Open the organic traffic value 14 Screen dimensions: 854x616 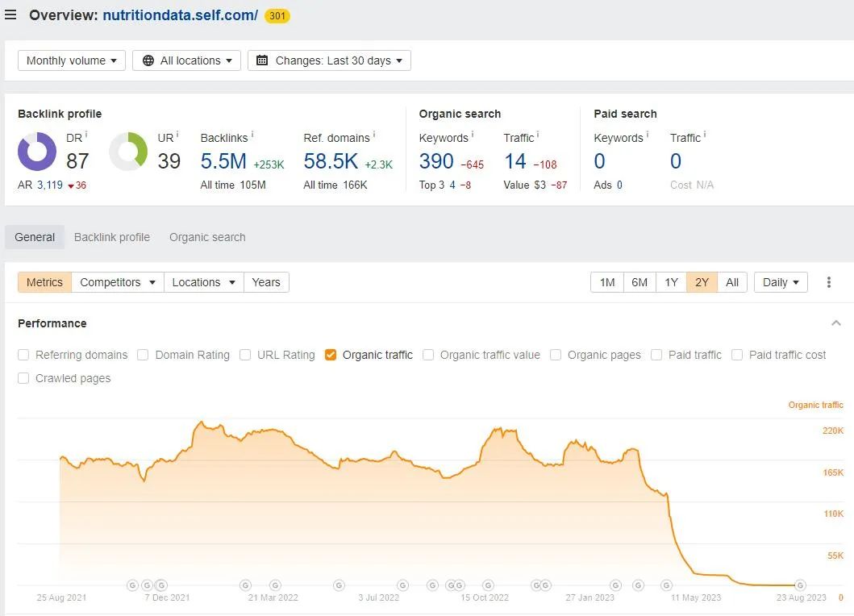pyautogui.click(x=514, y=161)
